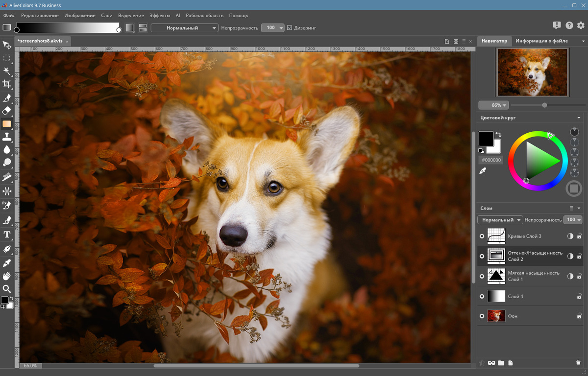
Task: Select the Text tool
Action: click(7, 235)
